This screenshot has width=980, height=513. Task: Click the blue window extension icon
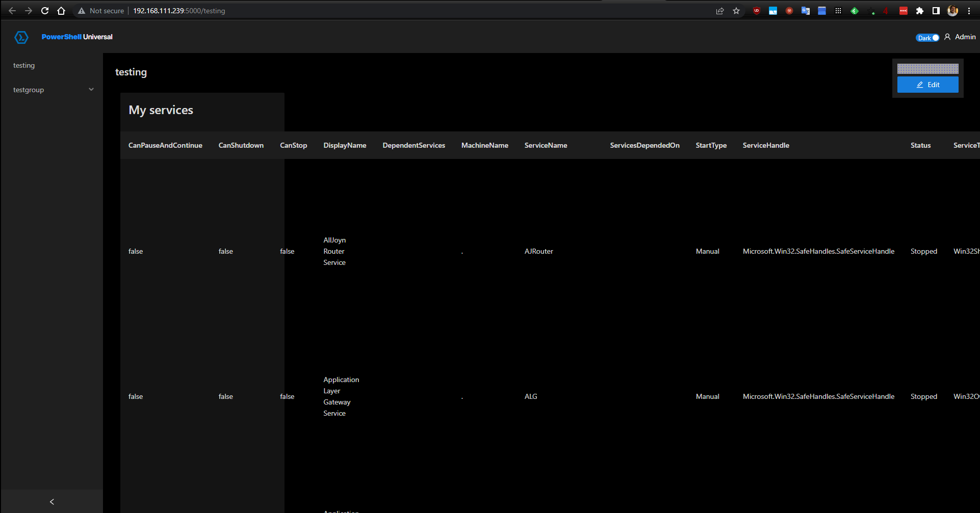click(822, 11)
